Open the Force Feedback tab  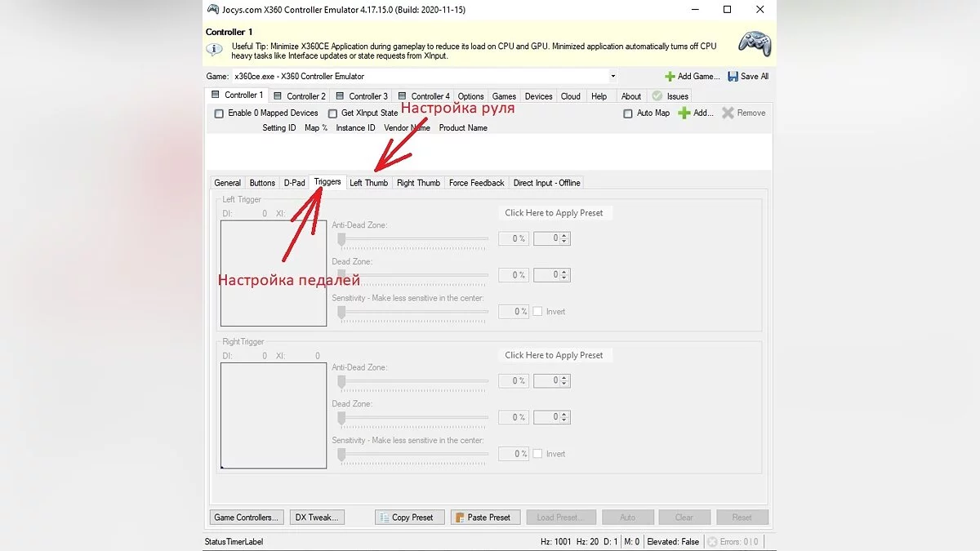(476, 183)
